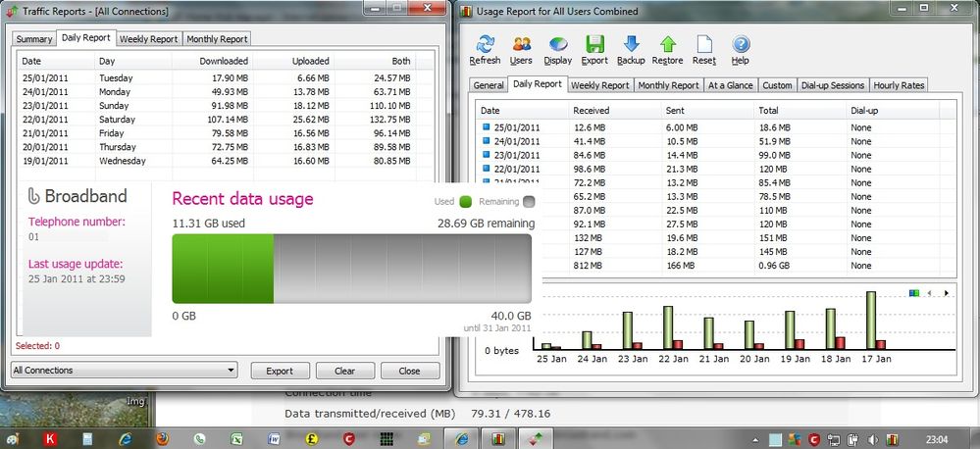
Task: Select 24/01/2011 row in Usage Report
Action: (x=715, y=141)
